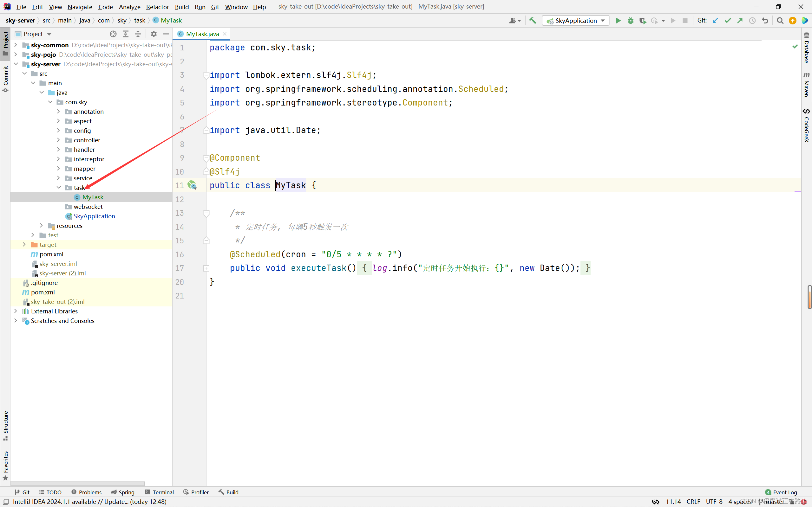Open the Terminal tool window tab
Screen dimensions: 812x507
coord(160,492)
